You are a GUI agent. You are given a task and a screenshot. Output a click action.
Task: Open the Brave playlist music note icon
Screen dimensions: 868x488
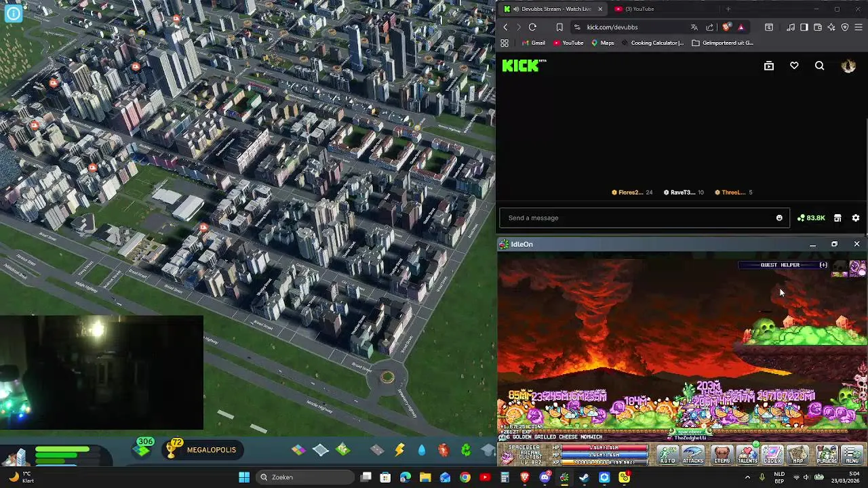(791, 27)
